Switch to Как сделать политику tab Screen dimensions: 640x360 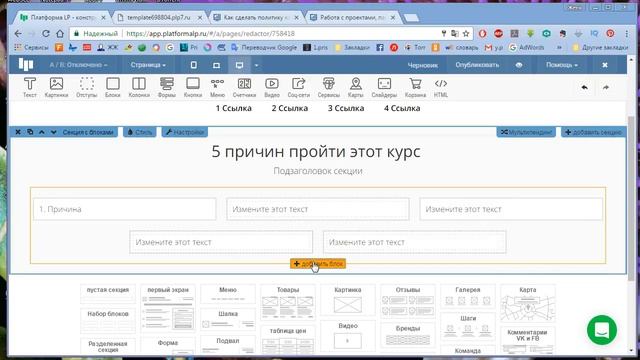coord(256,18)
